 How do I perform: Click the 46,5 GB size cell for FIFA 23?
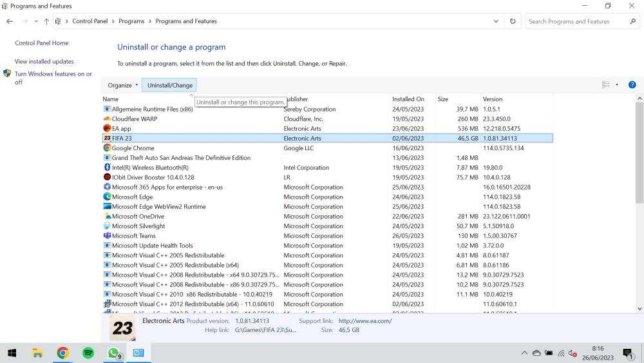(x=468, y=139)
